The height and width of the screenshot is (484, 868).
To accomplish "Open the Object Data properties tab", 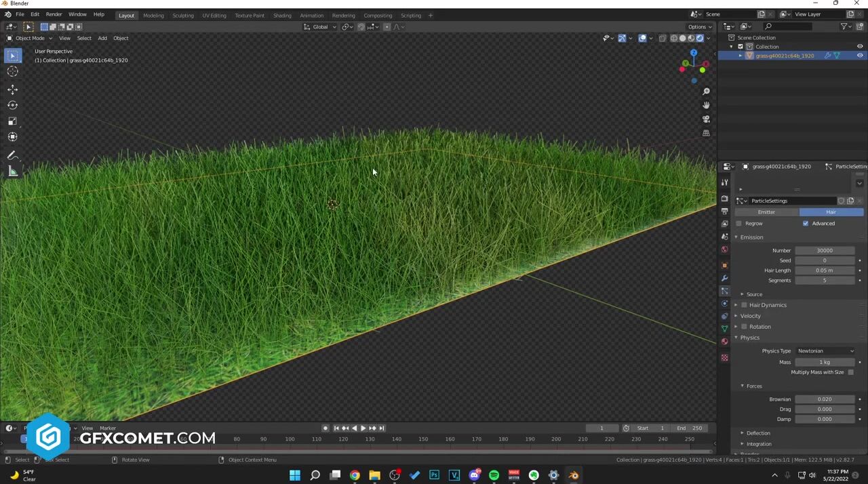I will pos(724,329).
